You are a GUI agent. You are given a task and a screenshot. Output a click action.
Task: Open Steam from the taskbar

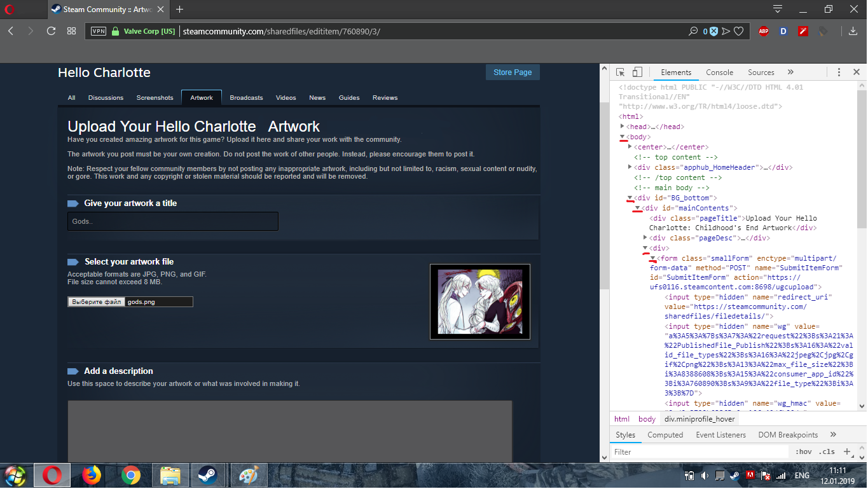207,475
